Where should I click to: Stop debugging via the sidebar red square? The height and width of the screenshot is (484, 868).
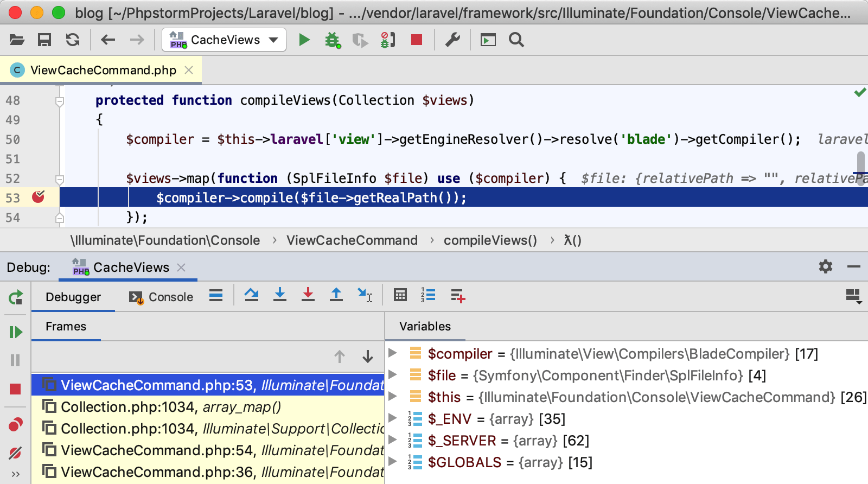15,389
